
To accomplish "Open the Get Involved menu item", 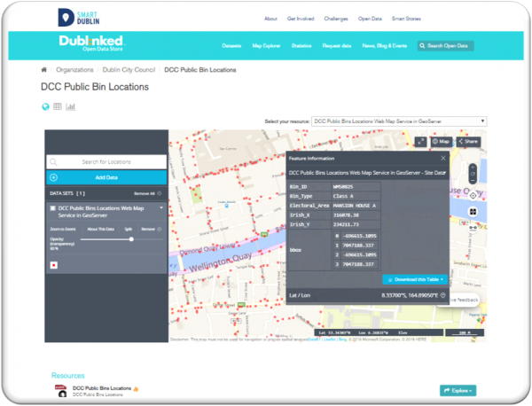I will 301,19.
